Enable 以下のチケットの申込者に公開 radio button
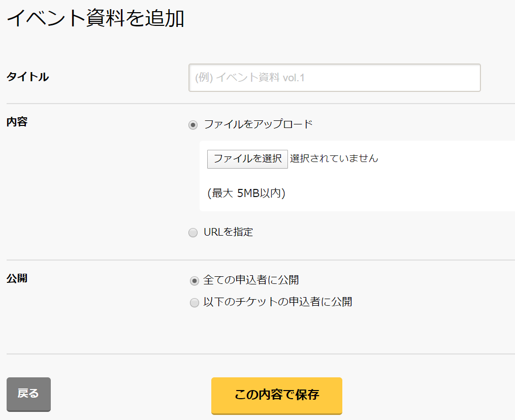This screenshot has width=515, height=420. click(195, 303)
